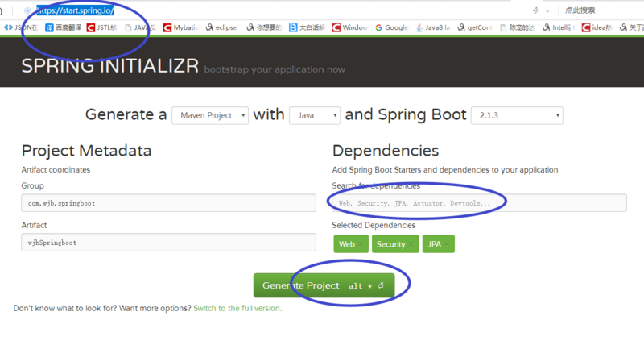This screenshot has height=345, width=644.
Task: Expand the arrow next to lightning icon
Action: [x=547, y=11]
